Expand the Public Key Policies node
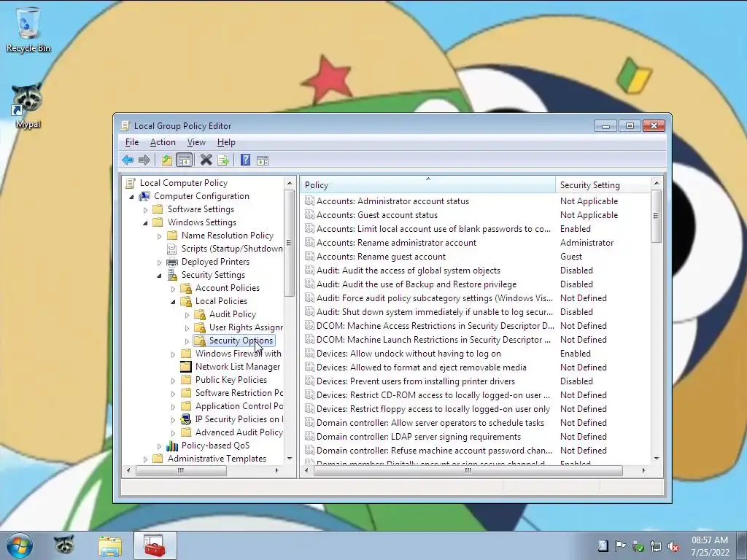747x560 pixels. tap(174, 381)
